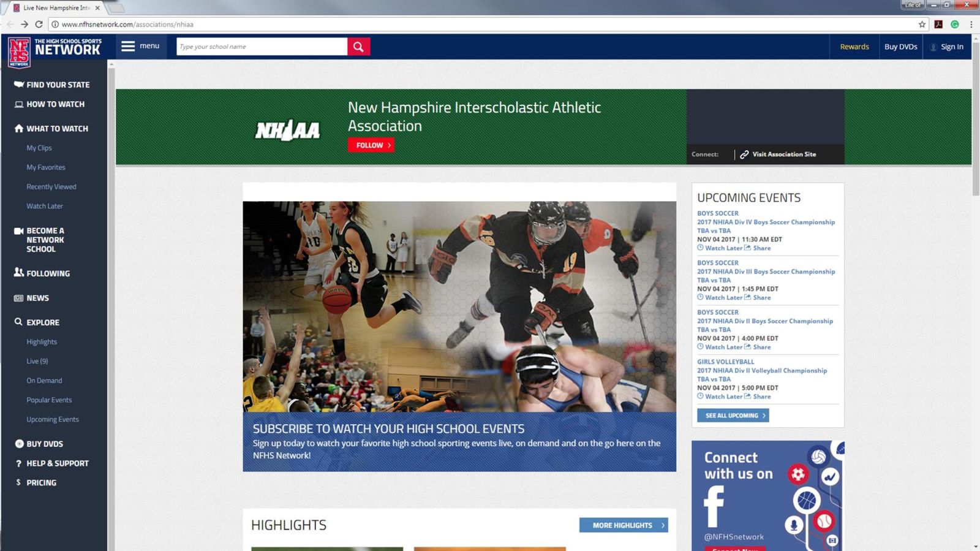
Task: Click Visit Association Site link
Action: point(784,154)
